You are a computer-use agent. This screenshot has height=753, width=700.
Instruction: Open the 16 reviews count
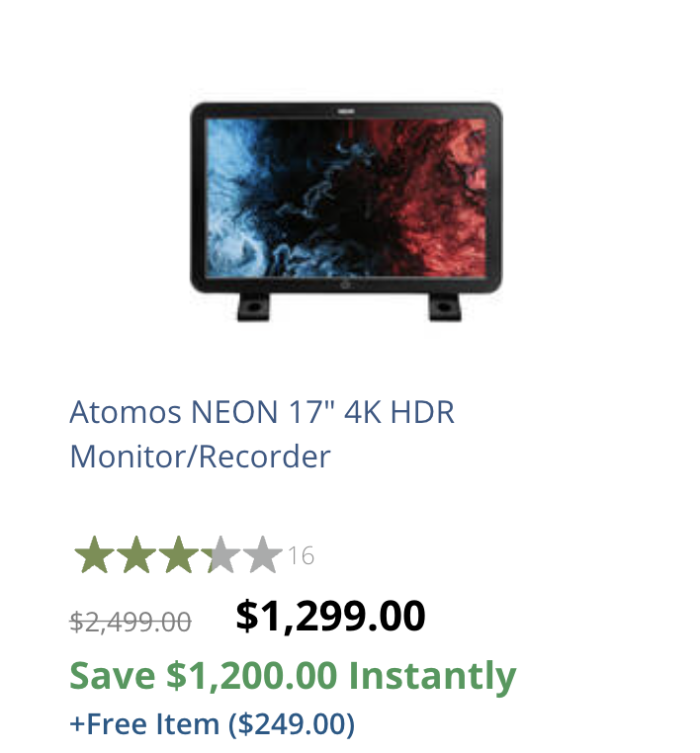[x=301, y=555]
